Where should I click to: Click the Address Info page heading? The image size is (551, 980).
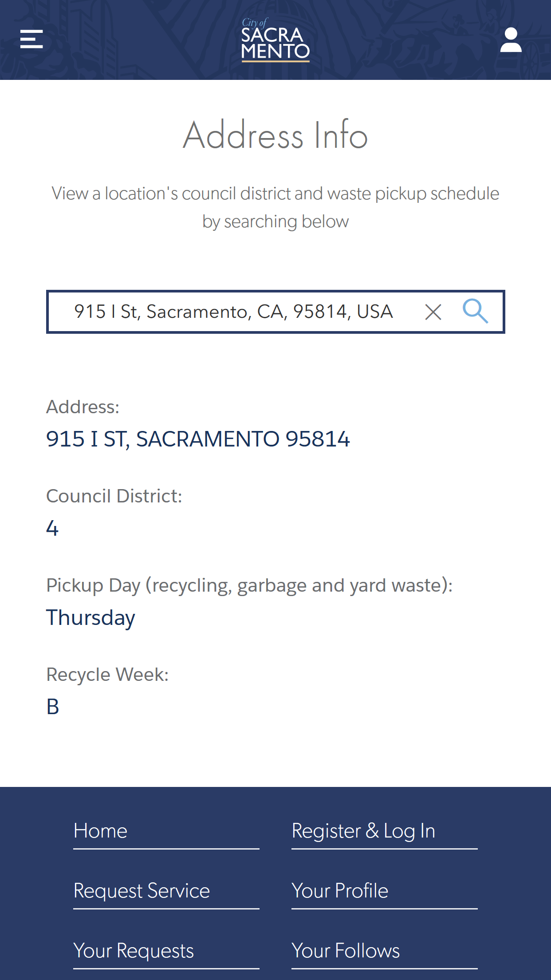point(275,135)
